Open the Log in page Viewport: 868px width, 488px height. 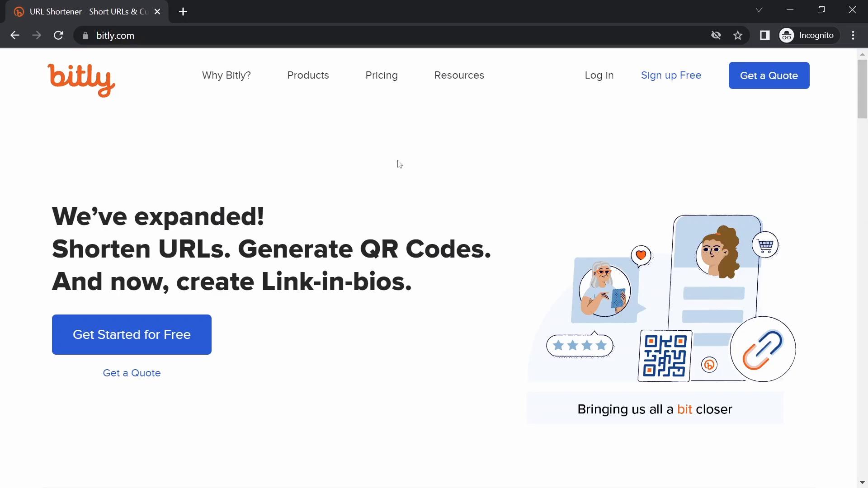[599, 75]
